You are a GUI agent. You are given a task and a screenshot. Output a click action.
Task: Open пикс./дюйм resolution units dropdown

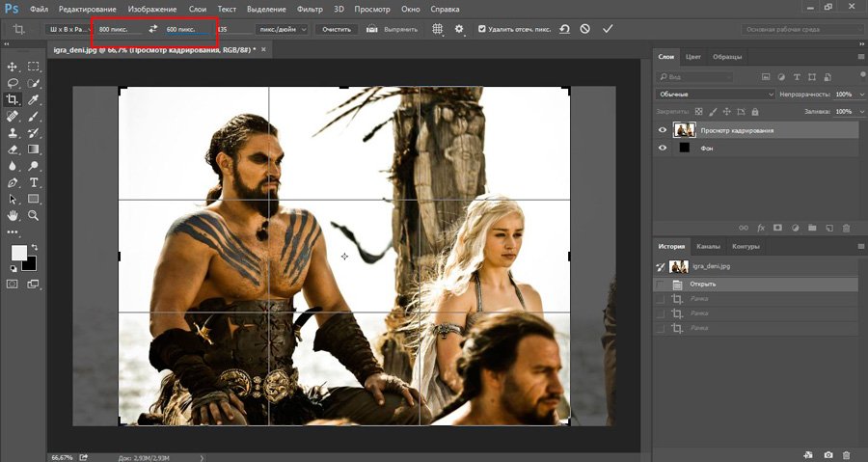click(282, 29)
